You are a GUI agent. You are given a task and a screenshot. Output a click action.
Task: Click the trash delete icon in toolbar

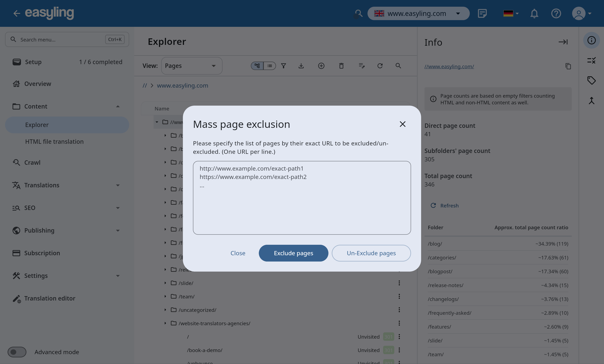click(x=341, y=66)
